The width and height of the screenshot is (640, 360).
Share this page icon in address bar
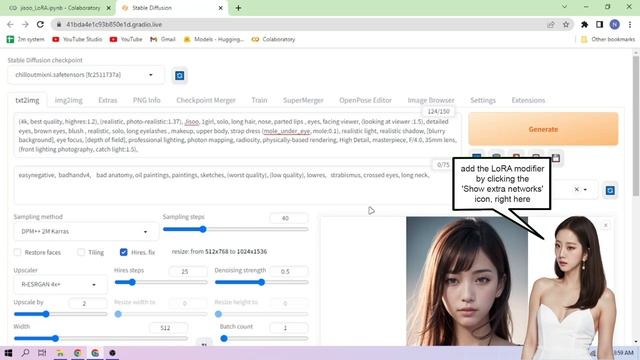(x=551, y=24)
